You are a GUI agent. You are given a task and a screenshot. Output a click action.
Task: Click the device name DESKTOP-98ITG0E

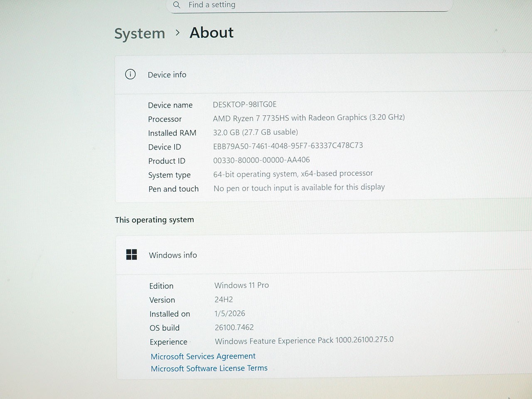pyautogui.click(x=244, y=104)
